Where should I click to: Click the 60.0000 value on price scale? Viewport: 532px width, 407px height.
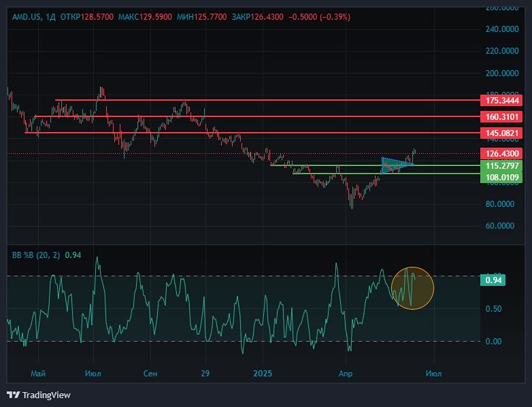[502, 226]
